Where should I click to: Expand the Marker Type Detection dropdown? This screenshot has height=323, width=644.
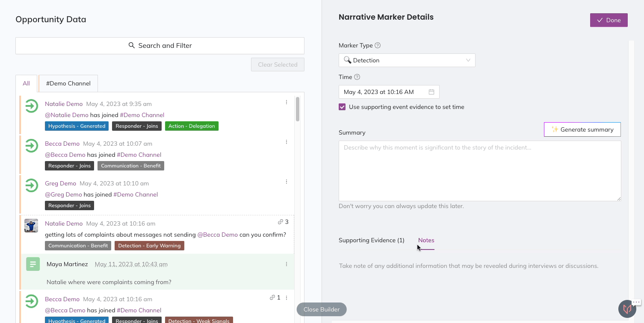pos(407,60)
